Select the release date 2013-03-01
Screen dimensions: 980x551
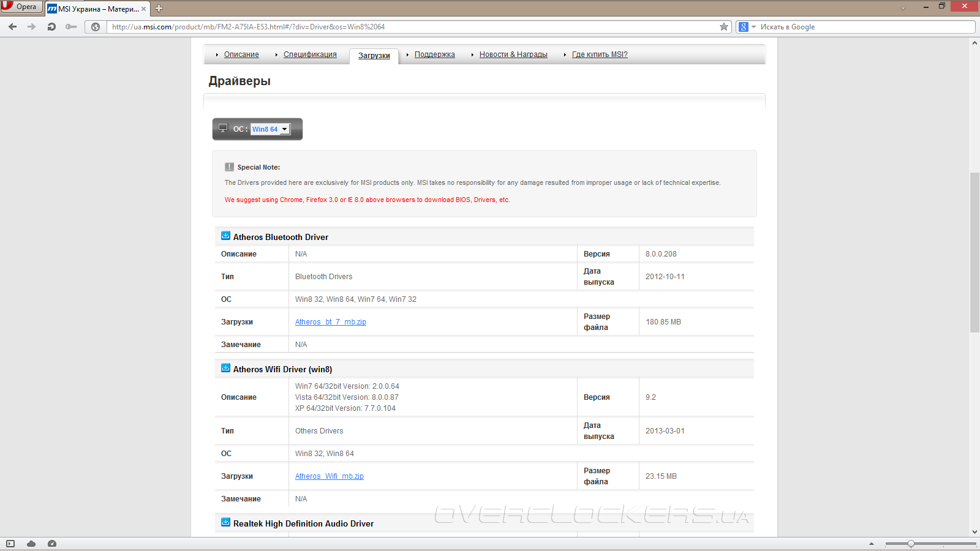tap(665, 431)
